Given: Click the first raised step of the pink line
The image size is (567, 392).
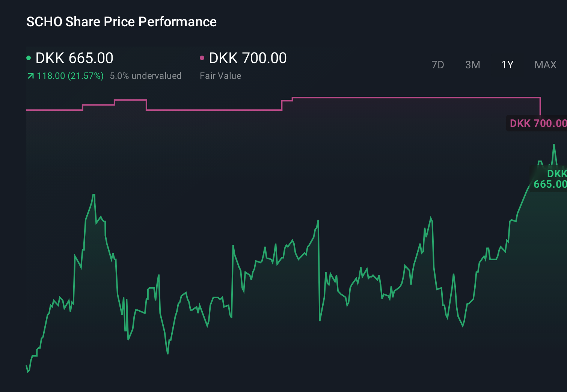Looking at the screenshot, I should [98, 105].
